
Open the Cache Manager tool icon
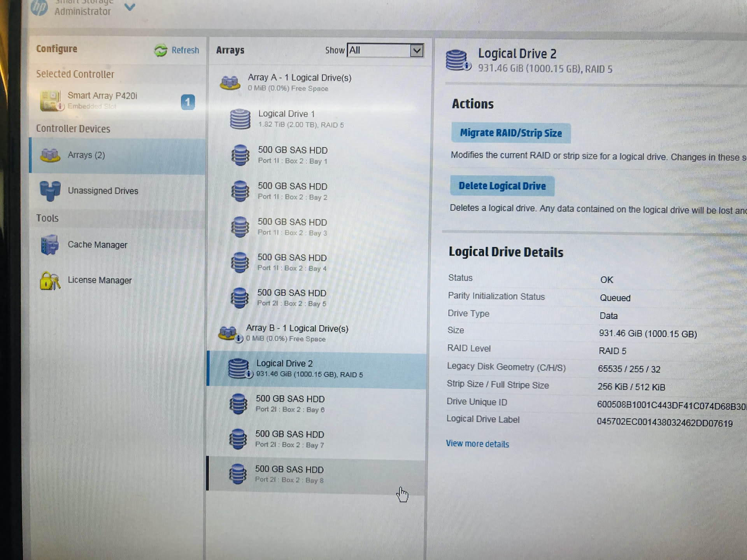[49, 245]
